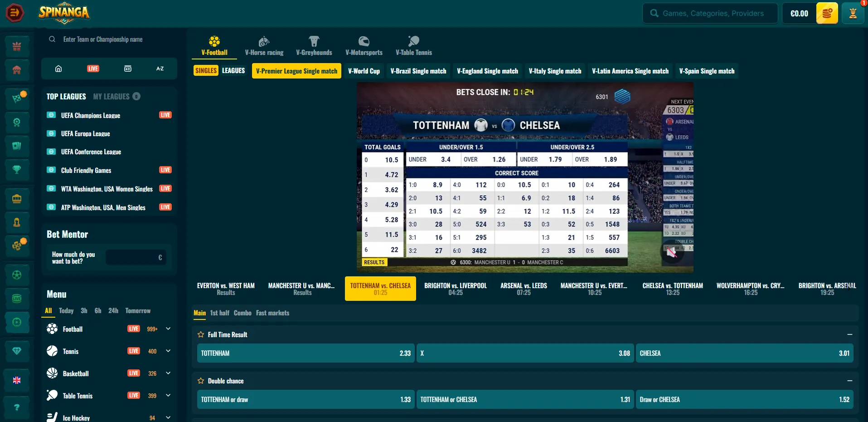
Task: Click the sportsbook home icon
Action: click(x=58, y=69)
